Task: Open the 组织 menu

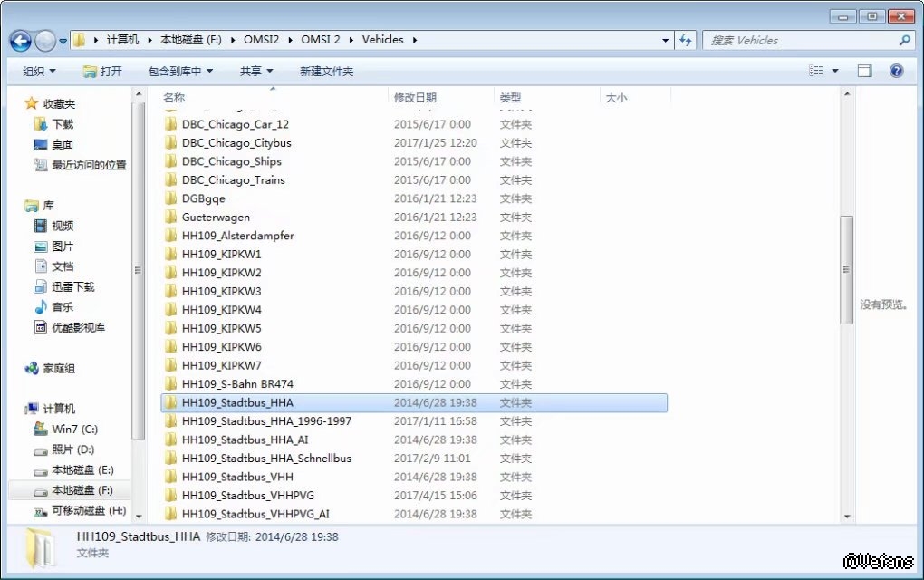Action: tap(39, 72)
